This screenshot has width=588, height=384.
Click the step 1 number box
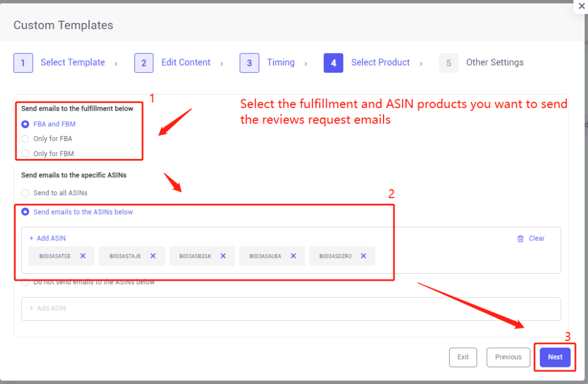(23, 63)
